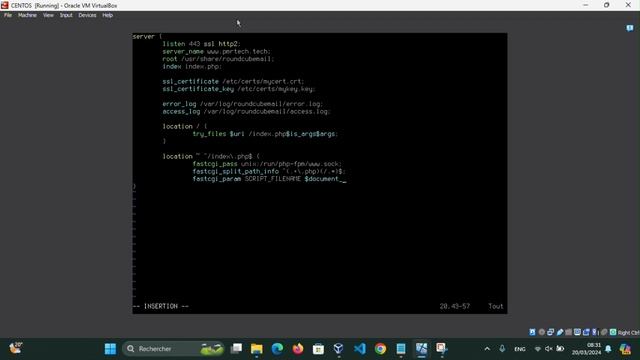Click the 'index index.php;' line
This screenshot has height=360, width=640.
(x=192, y=67)
